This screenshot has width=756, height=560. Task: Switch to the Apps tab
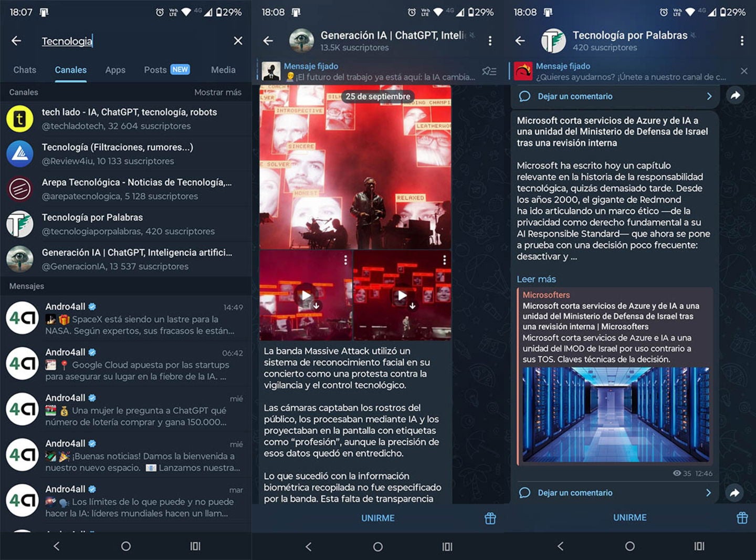[x=115, y=70]
